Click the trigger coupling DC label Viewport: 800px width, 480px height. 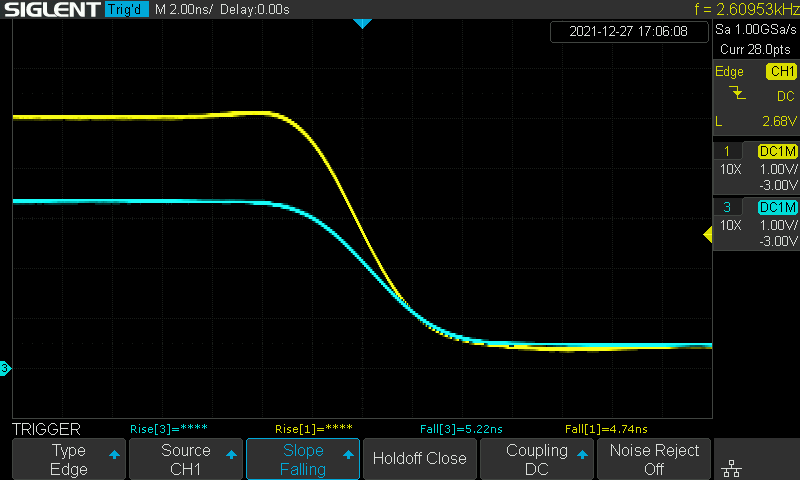pos(786,96)
